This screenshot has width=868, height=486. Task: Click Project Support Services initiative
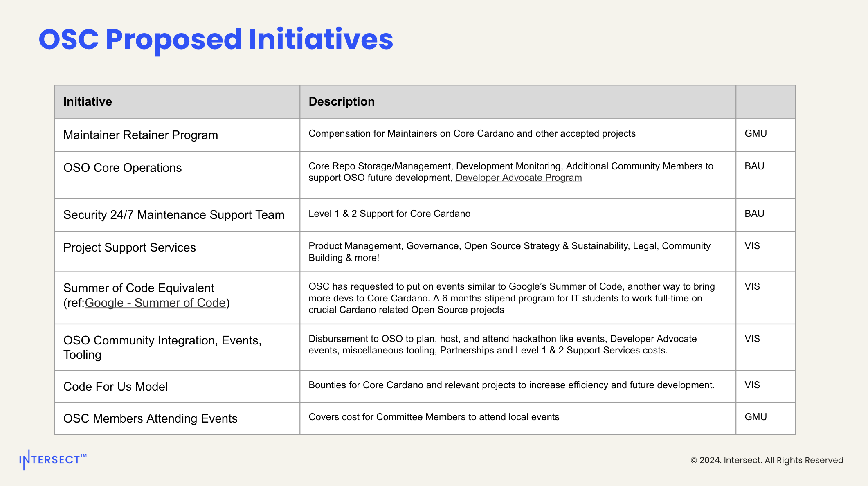point(129,248)
